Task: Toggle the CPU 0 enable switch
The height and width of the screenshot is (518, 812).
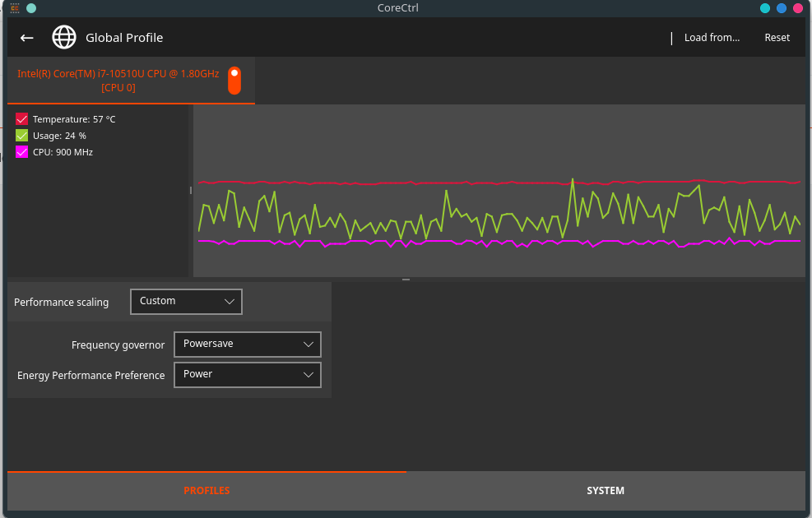Action: click(x=234, y=81)
